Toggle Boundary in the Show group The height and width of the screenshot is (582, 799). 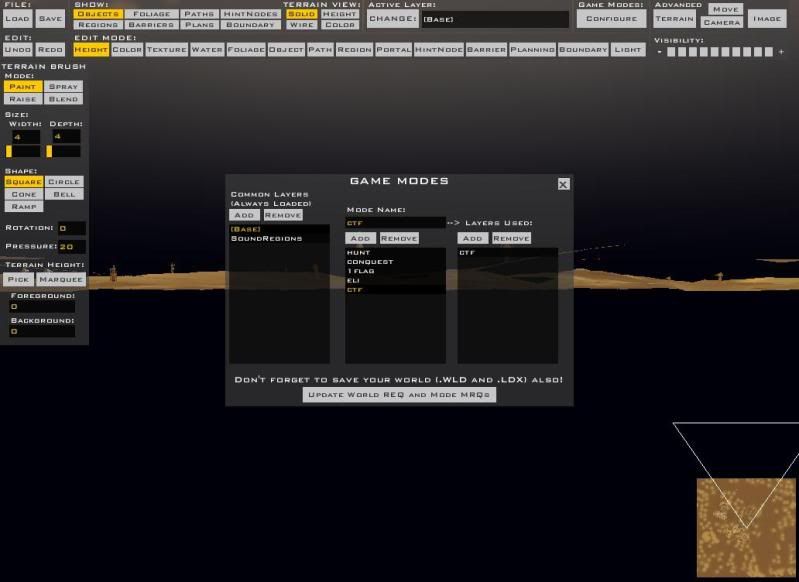[x=251, y=24]
